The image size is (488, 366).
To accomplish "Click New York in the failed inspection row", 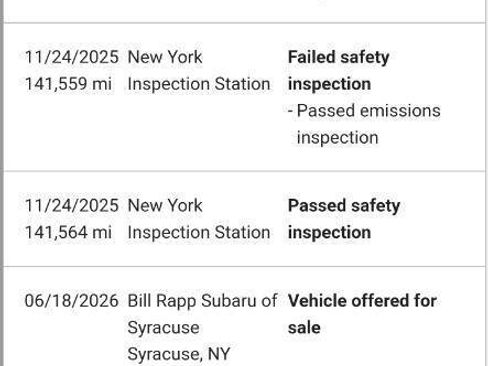I will [x=165, y=57].
